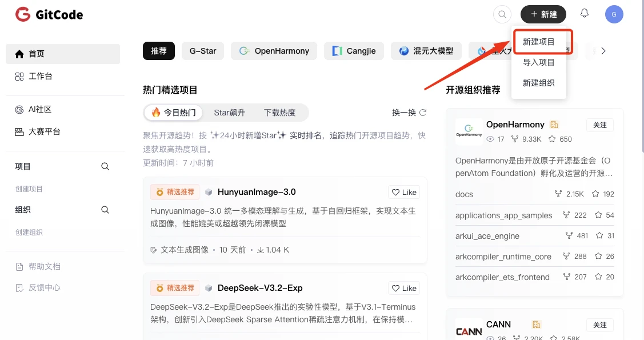Image resolution: width=644 pixels, height=340 pixels.
Task: Click the right chevron to reveal more categories
Action: [603, 50]
